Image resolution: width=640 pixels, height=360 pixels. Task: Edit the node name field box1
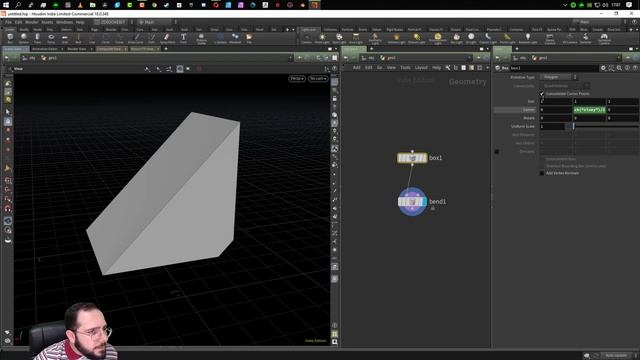point(554,68)
